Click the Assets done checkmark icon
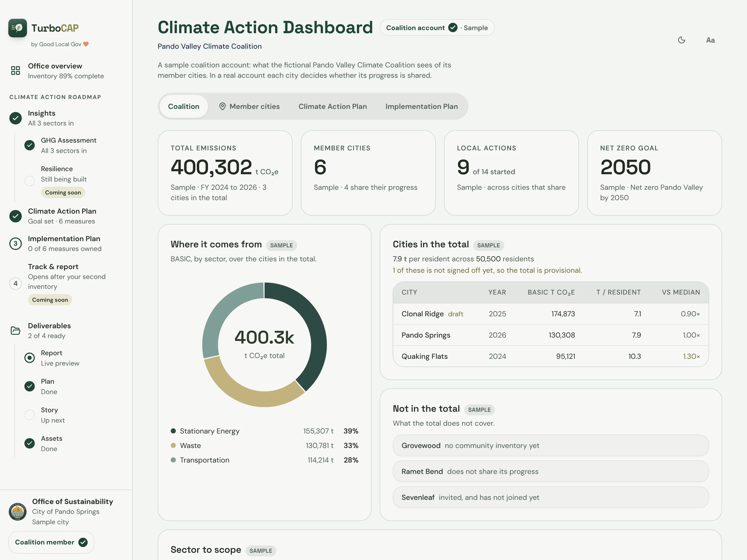 pos(30,444)
